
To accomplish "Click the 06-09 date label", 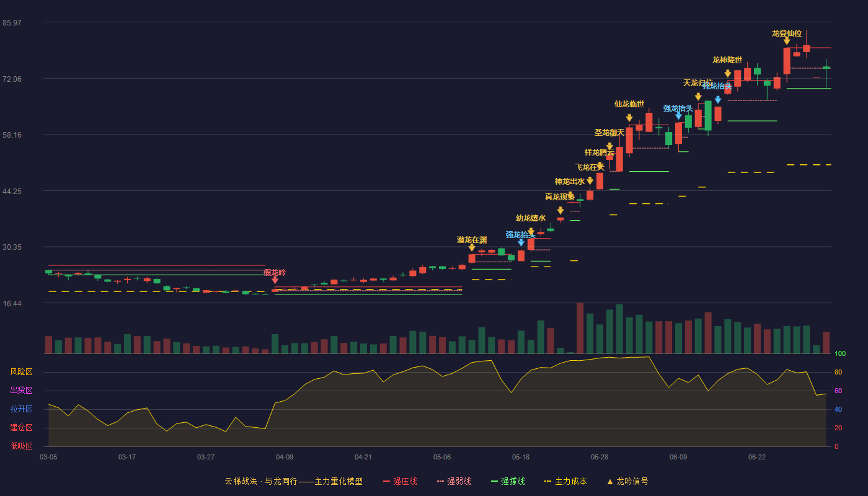I will [678, 457].
